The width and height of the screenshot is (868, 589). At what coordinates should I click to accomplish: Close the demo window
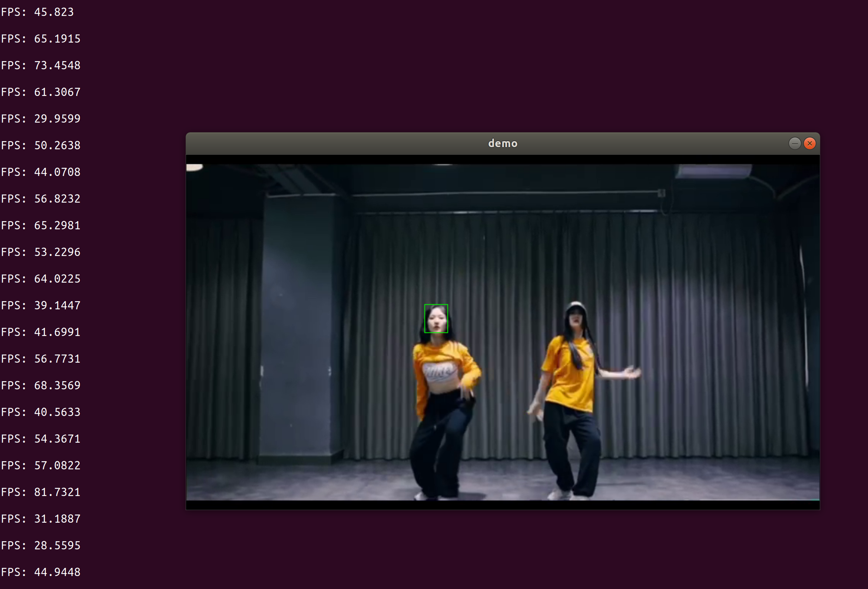(809, 143)
